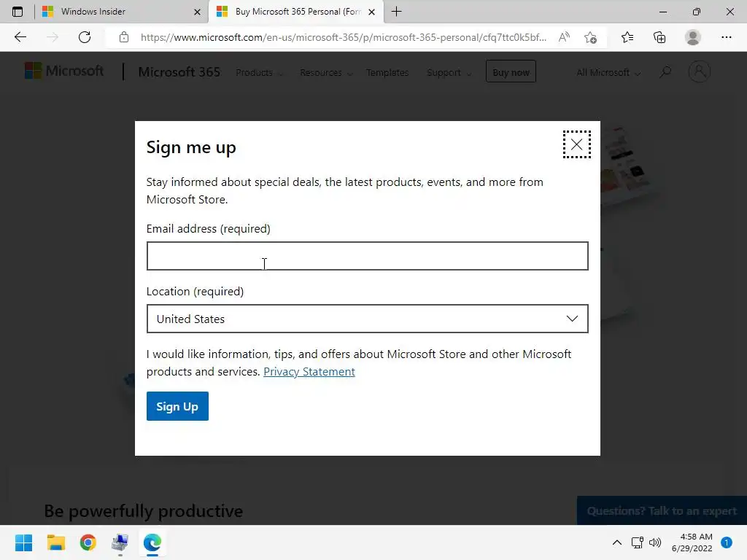This screenshot has width=747, height=560.
Task: Open the site search magnifier icon
Action: 665,72
